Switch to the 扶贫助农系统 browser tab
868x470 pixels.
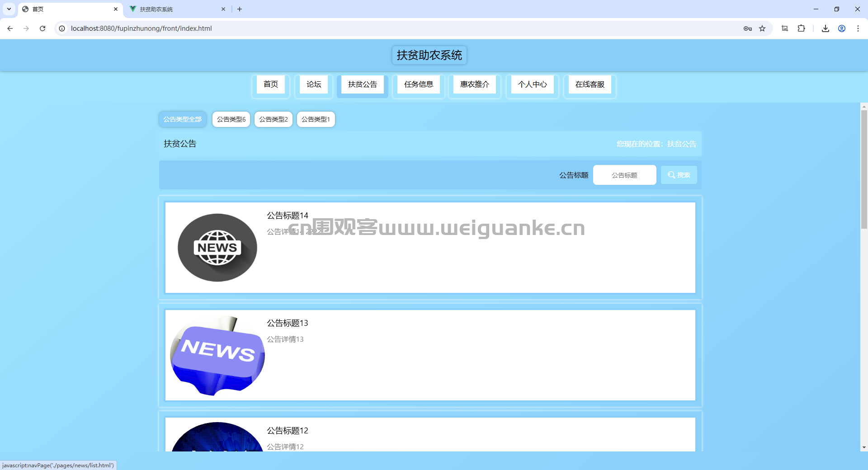(x=176, y=9)
